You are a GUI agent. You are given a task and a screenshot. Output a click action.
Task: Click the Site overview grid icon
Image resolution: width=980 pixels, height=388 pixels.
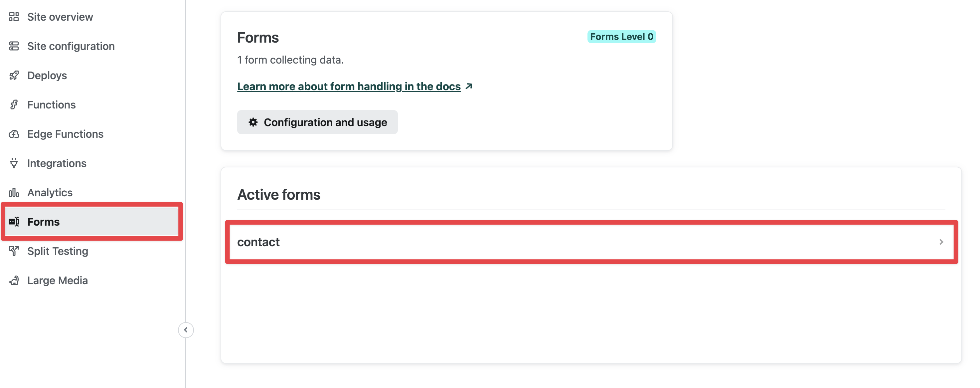point(14,17)
